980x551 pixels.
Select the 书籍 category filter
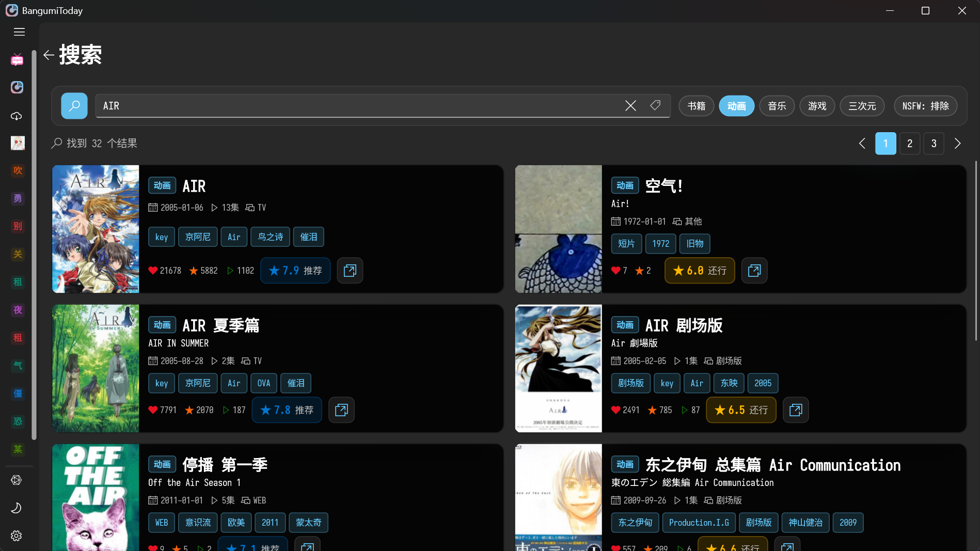(697, 106)
